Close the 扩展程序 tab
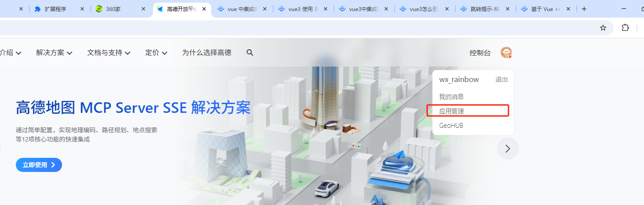The width and height of the screenshot is (644, 205). pyautogui.click(x=82, y=9)
